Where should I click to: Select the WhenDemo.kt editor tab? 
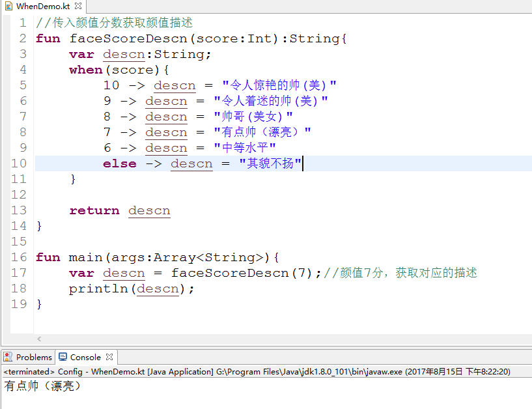coord(43,6)
